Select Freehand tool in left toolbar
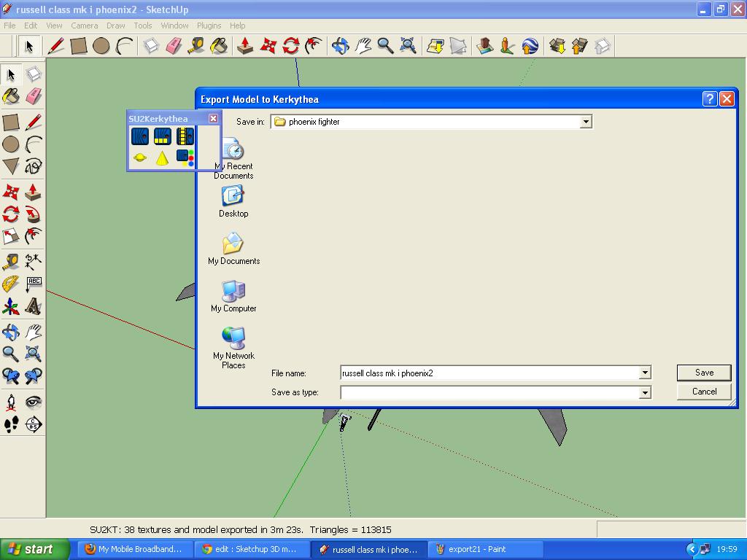The height and width of the screenshot is (560, 747). click(34, 166)
